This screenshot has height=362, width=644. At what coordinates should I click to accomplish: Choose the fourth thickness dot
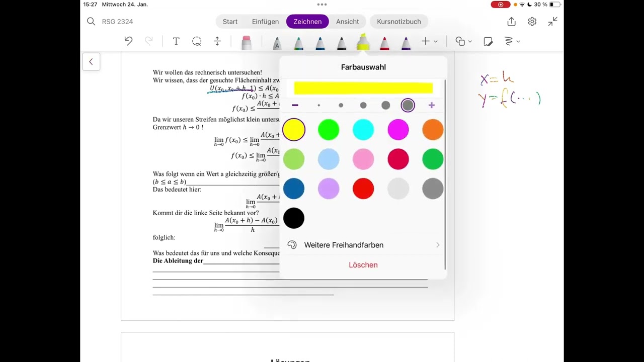[386, 105]
